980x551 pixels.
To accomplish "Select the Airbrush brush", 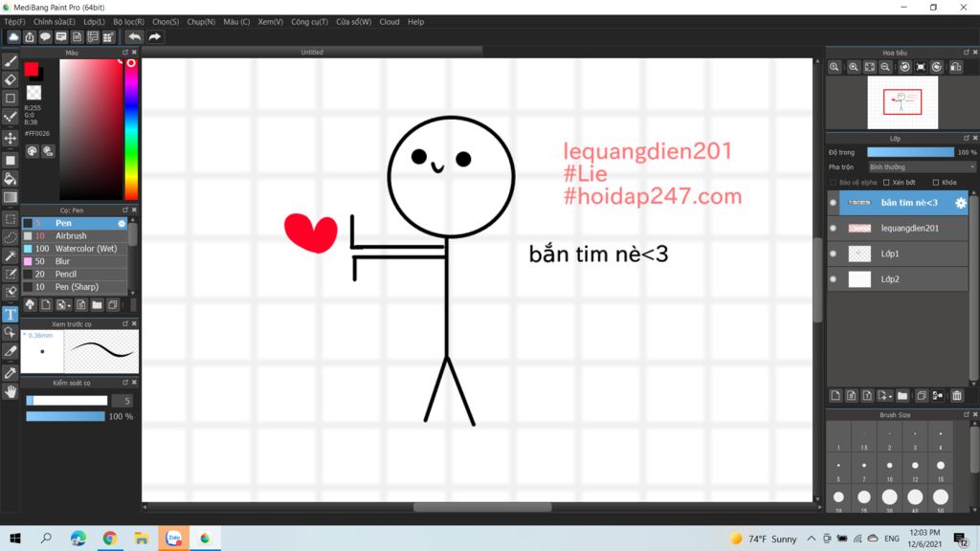I will tap(75, 236).
